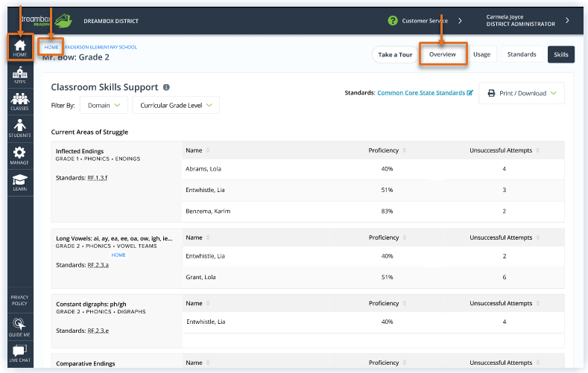Image resolution: width=588 pixels, height=373 pixels.
Task: Switch to the Usage tab
Action: 482,54
